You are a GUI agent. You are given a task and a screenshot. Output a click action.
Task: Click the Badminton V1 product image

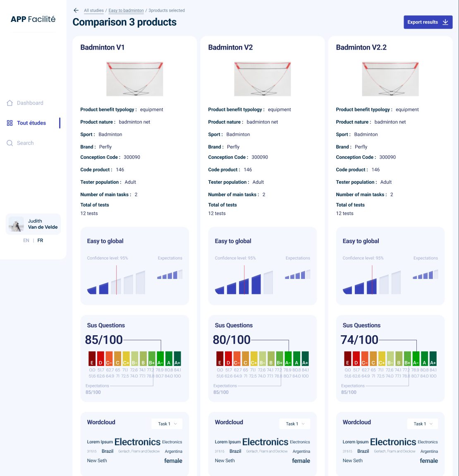tap(135, 79)
